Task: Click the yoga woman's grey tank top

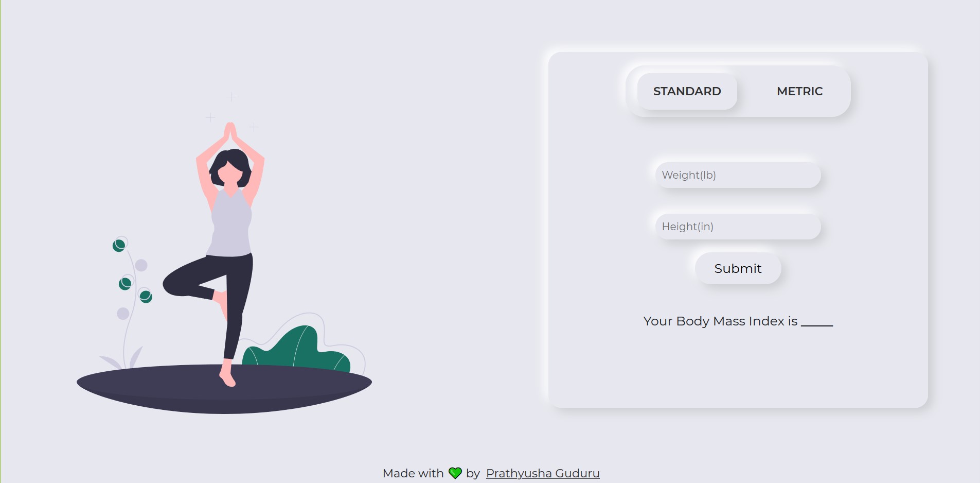Action: tap(231, 223)
